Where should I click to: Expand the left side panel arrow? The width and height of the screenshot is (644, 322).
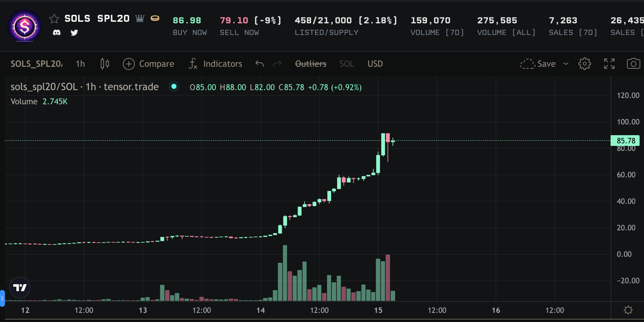click(2, 298)
